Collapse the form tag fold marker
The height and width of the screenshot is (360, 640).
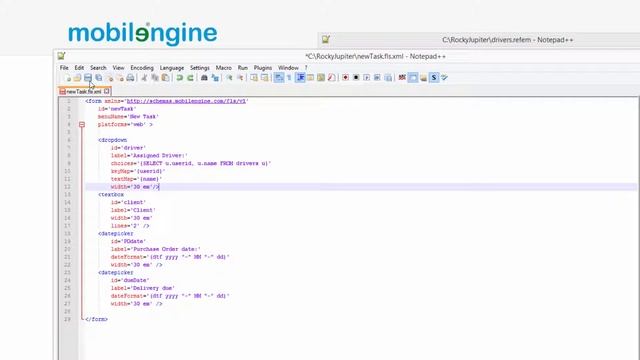coord(82,124)
